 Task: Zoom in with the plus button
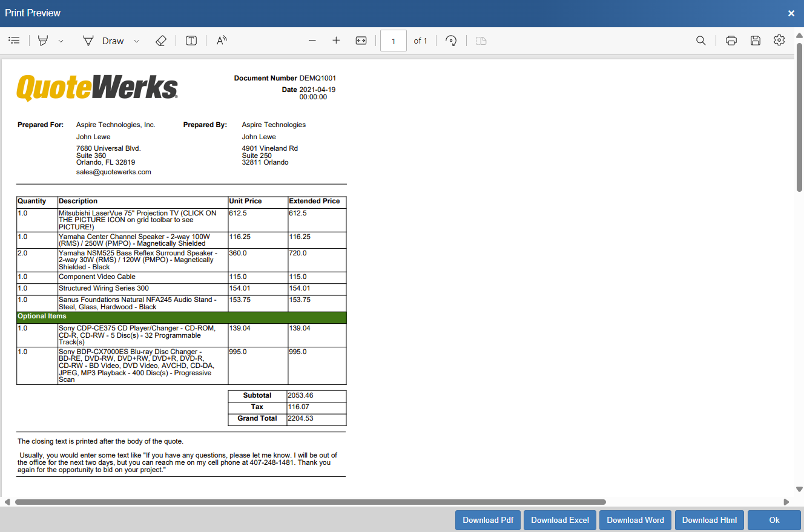coord(337,41)
